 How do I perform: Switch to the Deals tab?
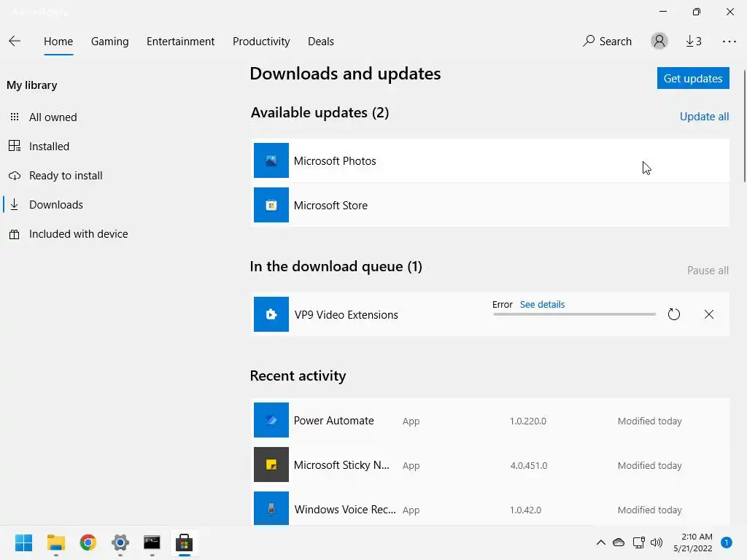coord(321,42)
